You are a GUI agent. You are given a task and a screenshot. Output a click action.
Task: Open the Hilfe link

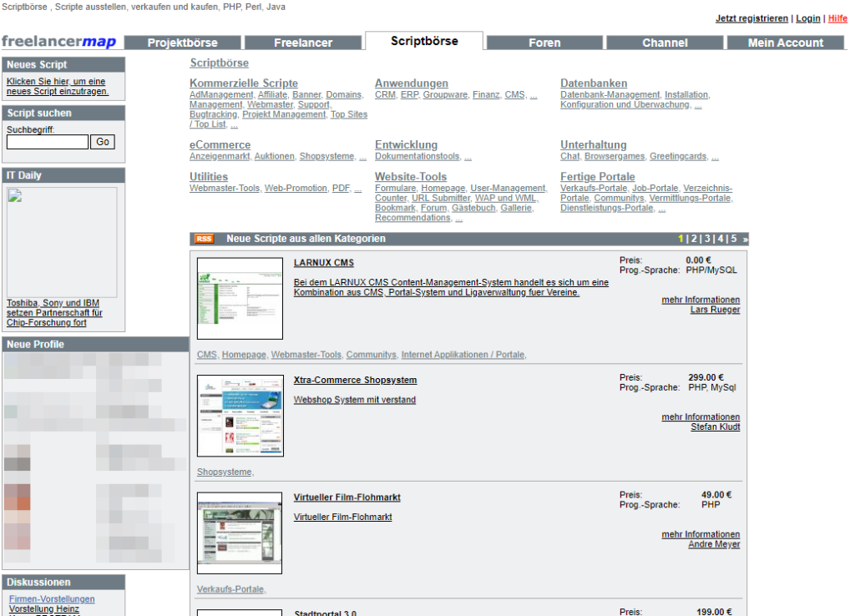pos(837,18)
